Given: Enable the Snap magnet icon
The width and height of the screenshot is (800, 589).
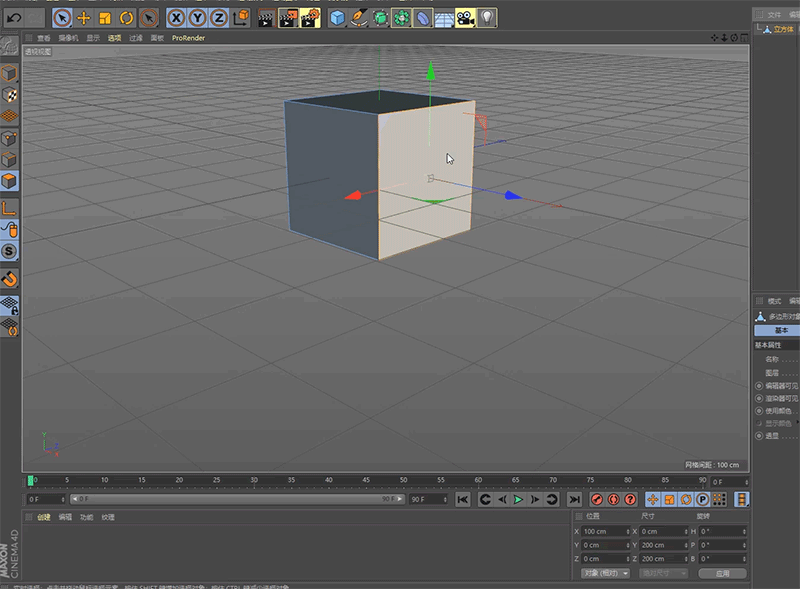Looking at the screenshot, I should [9, 278].
